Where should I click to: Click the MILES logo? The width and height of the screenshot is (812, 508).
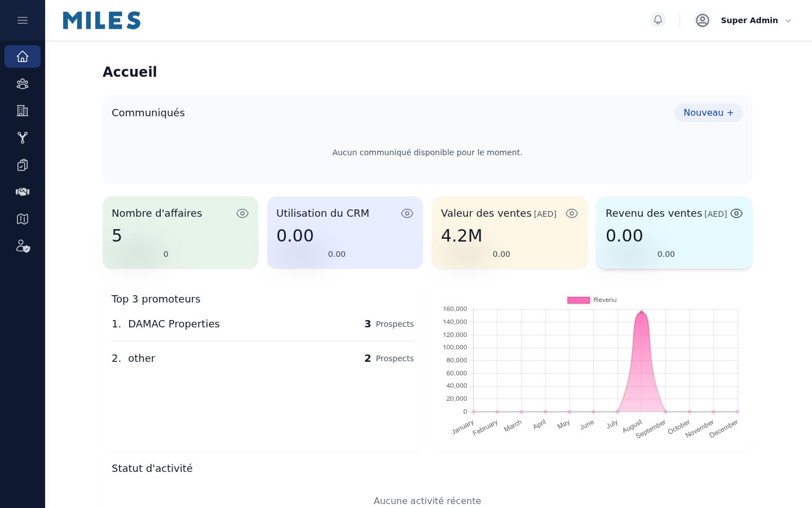101,20
